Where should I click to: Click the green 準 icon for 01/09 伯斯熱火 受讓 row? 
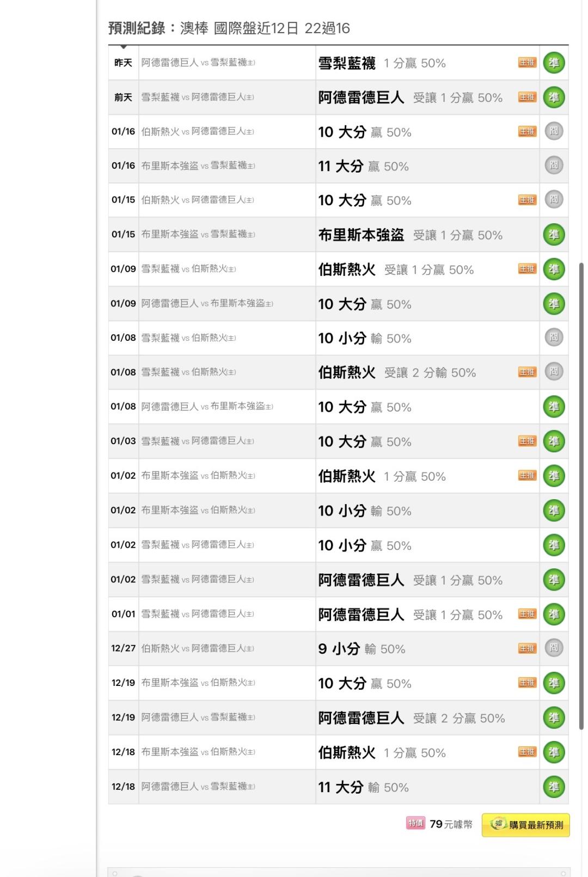pos(554,269)
